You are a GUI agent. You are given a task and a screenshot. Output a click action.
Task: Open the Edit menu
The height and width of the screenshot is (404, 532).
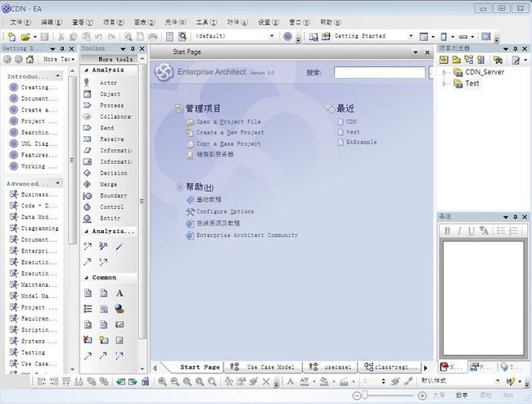52,22
